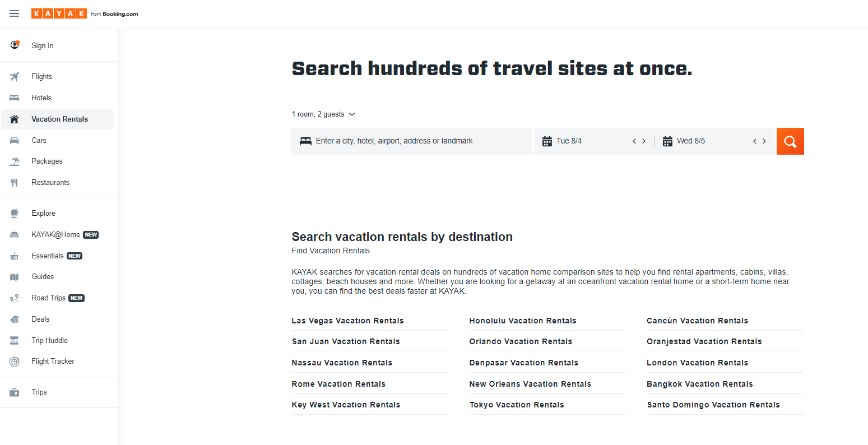The height and width of the screenshot is (445, 868).
Task: Move check-in date Tue 8/4 one day earlier
Action: click(x=634, y=141)
